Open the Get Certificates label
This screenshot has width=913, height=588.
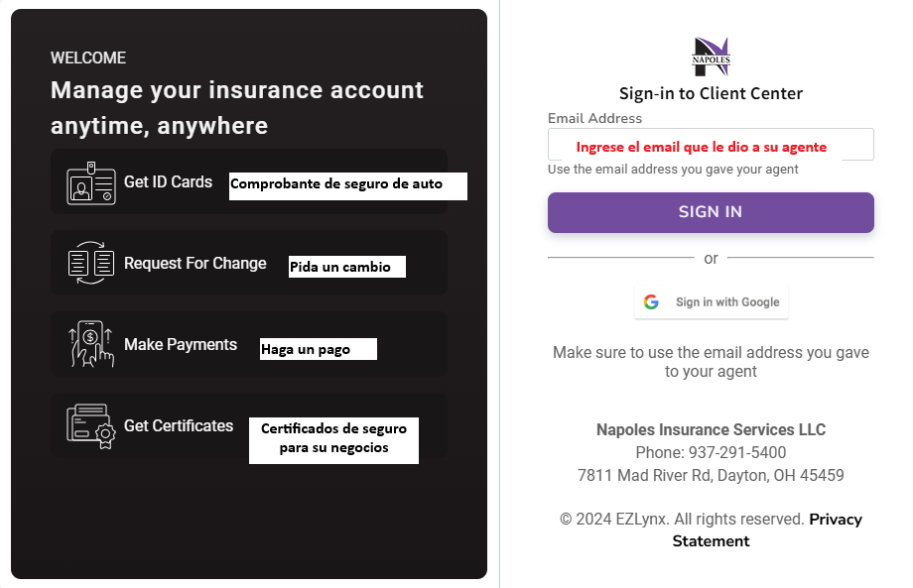tap(179, 425)
